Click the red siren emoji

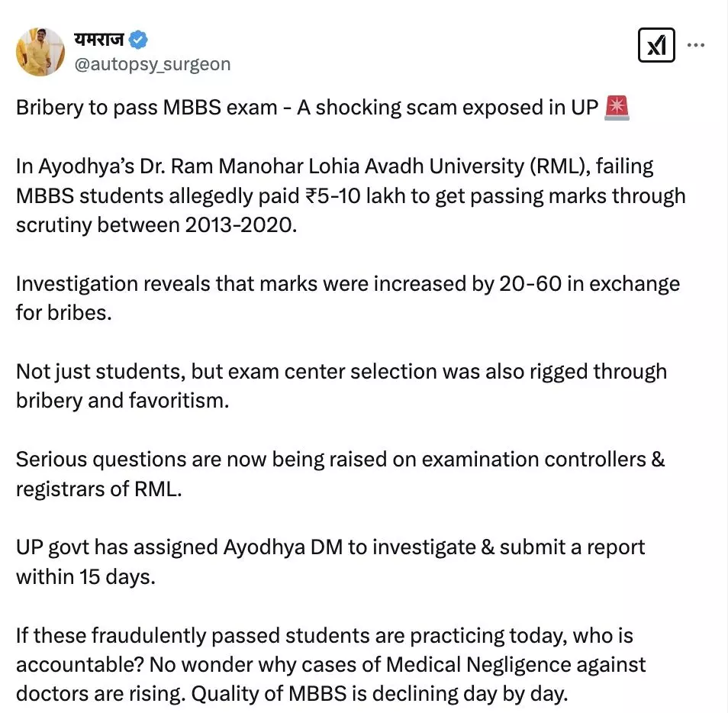tap(616, 108)
